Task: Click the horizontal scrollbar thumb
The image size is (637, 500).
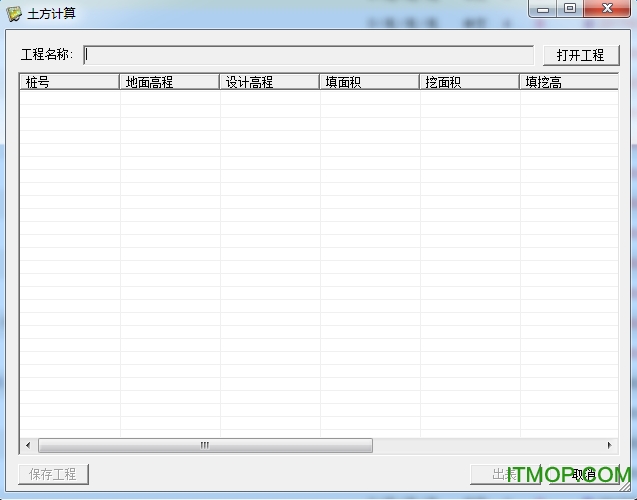Action: pyautogui.click(x=205, y=445)
